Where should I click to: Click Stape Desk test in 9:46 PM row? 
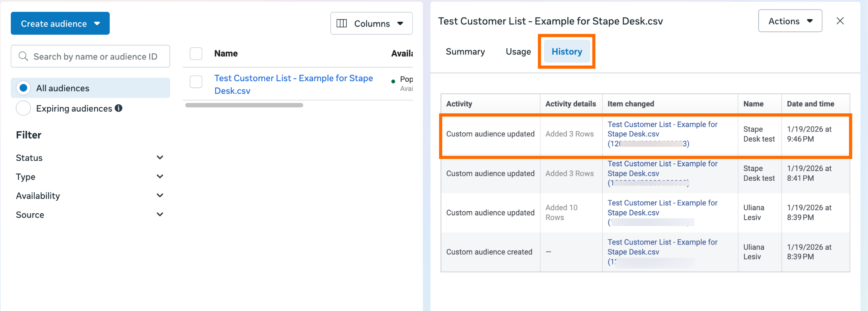click(759, 134)
